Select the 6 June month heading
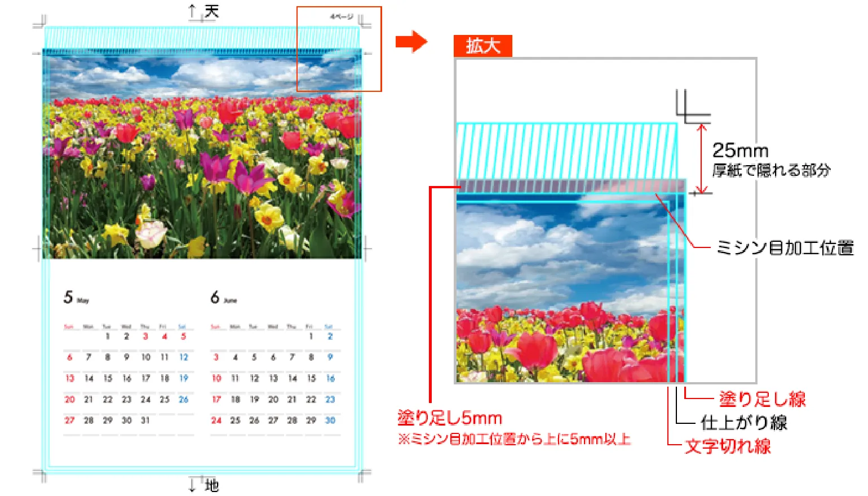 (223, 298)
